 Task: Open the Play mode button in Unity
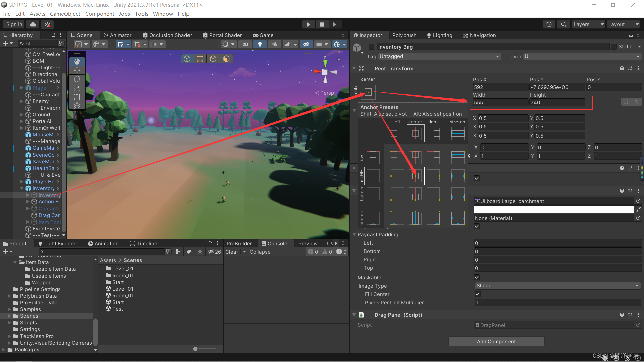pyautogui.click(x=308, y=24)
